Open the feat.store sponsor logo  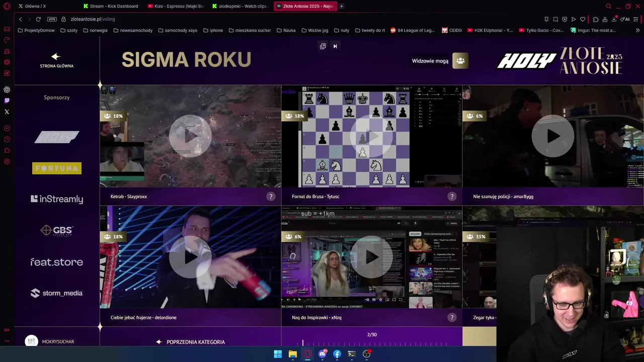point(57,262)
